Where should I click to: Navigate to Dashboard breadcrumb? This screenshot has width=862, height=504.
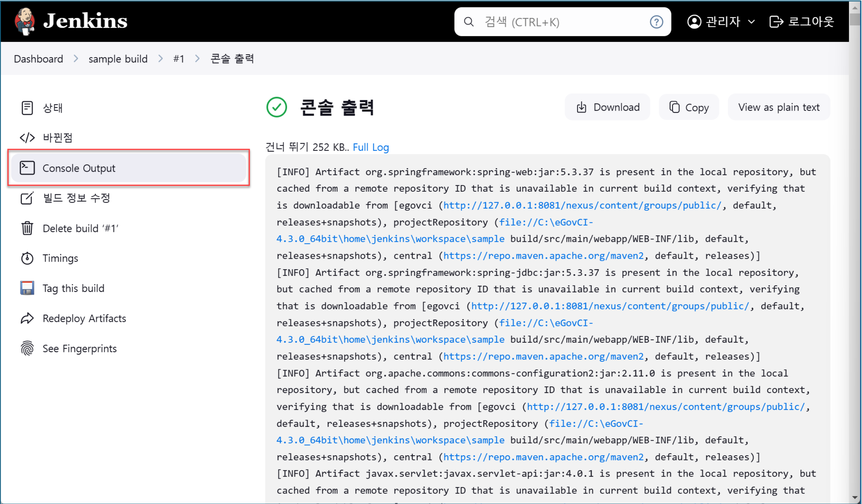pyautogui.click(x=38, y=59)
